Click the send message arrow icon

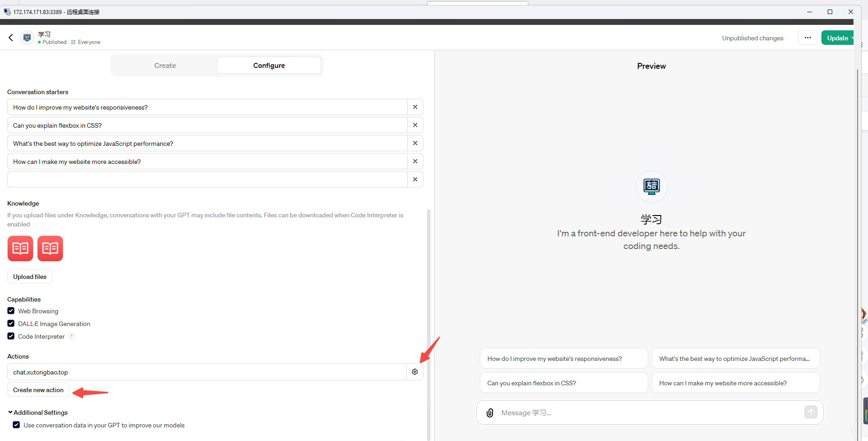(x=811, y=412)
